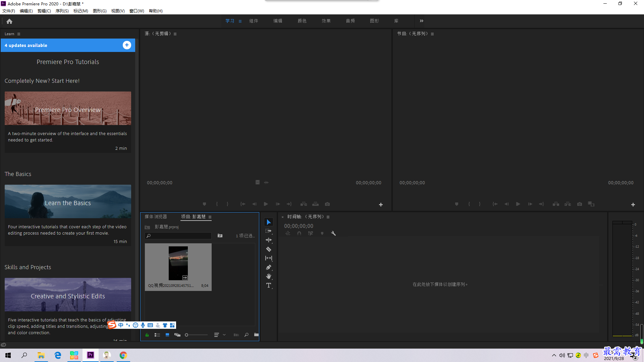The width and height of the screenshot is (644, 362).
Task: Show more workspaces chevron
Action: [x=422, y=21]
